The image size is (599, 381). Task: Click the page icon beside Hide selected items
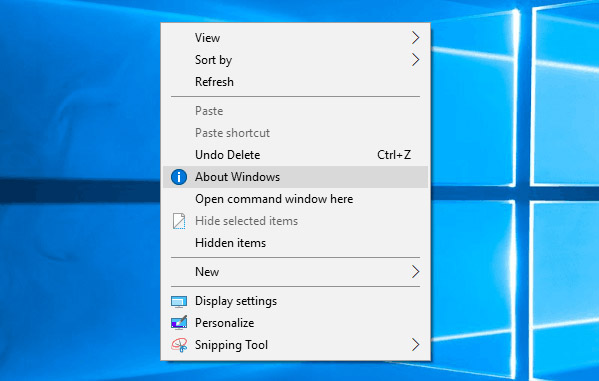179,221
